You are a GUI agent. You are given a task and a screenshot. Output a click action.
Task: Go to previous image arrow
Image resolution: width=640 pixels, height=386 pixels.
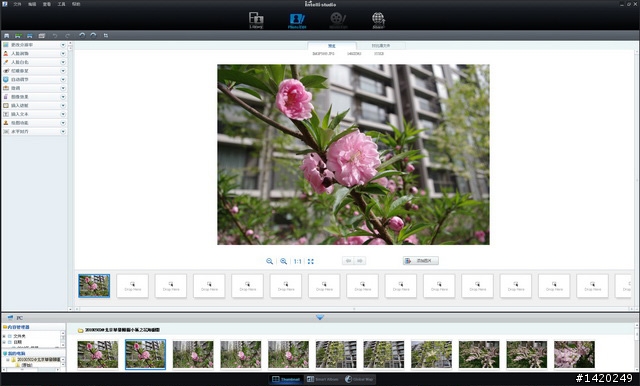(348, 261)
